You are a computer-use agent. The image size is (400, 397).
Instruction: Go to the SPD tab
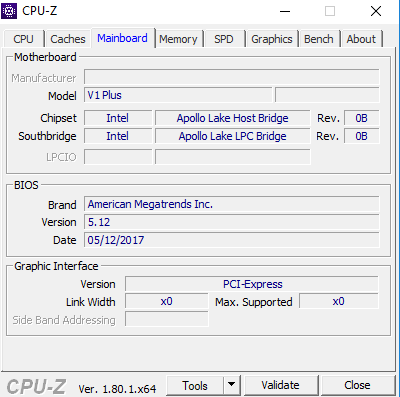[224, 39]
